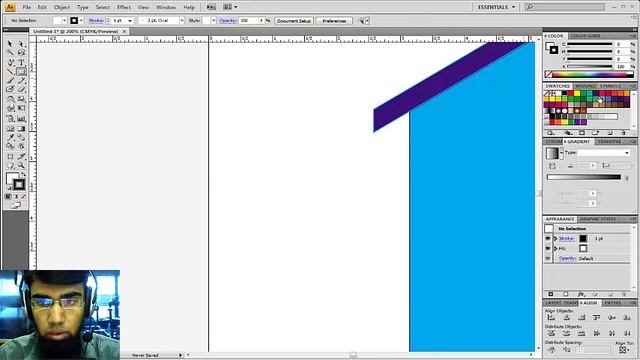The image size is (640, 360).
Task: Open the Object menu
Action: [62, 7]
